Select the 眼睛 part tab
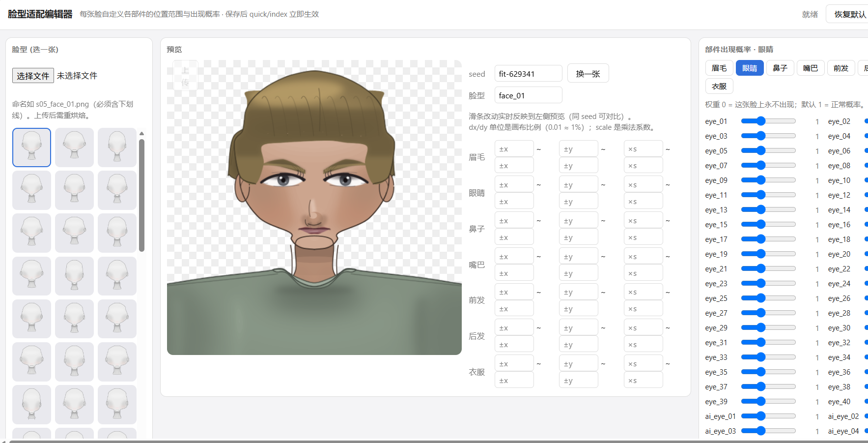This screenshot has height=443, width=868. [750, 68]
